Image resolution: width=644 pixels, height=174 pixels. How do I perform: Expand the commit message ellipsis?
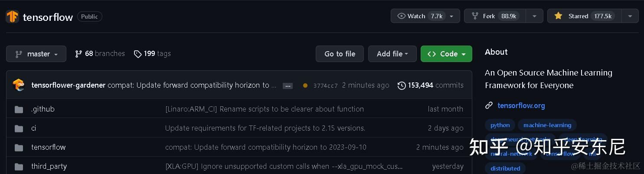click(288, 86)
